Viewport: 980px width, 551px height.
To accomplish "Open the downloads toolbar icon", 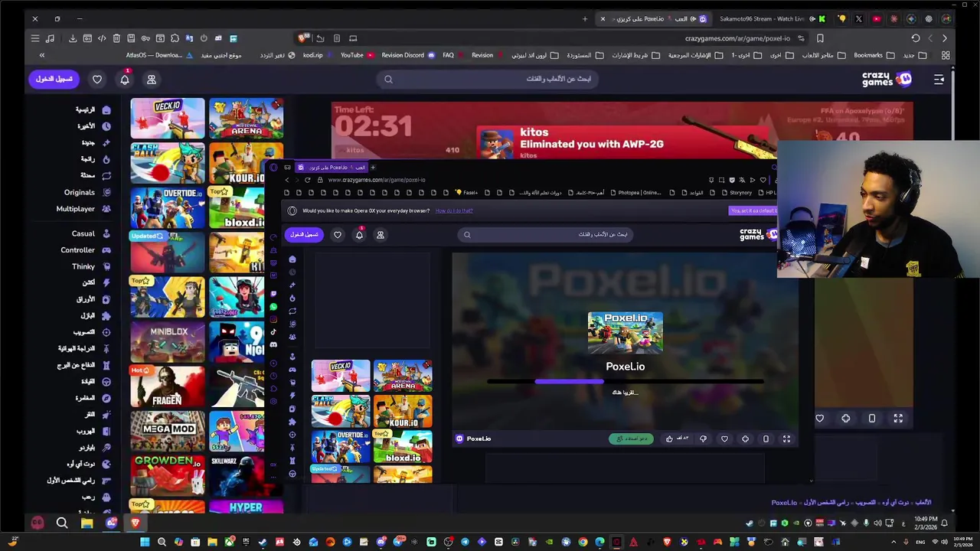I will (73, 38).
